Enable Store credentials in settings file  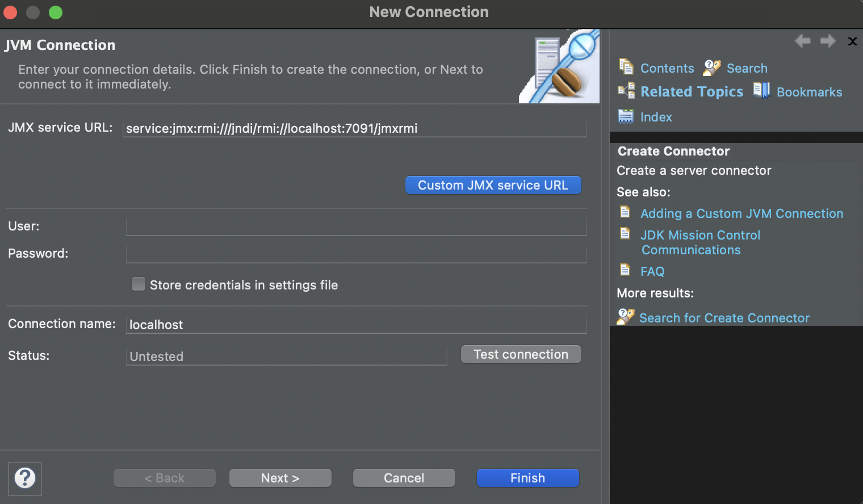tap(139, 284)
